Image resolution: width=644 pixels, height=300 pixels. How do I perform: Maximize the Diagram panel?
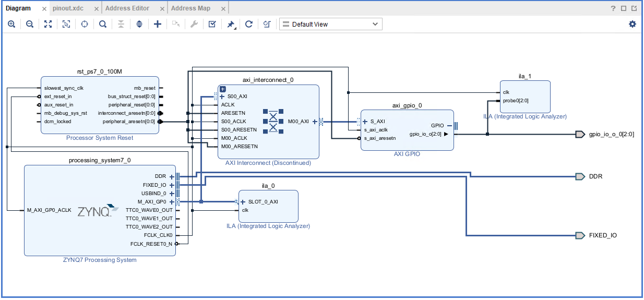tap(624, 8)
